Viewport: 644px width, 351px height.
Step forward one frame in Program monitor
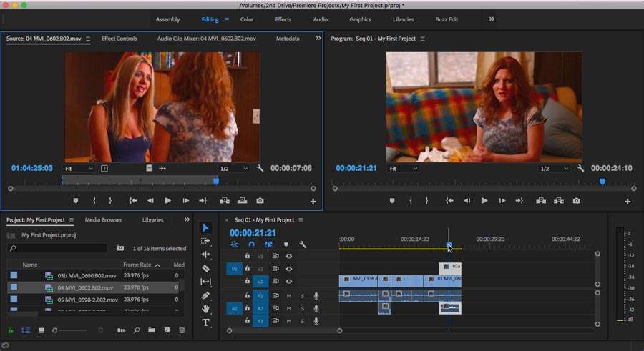[502, 201]
